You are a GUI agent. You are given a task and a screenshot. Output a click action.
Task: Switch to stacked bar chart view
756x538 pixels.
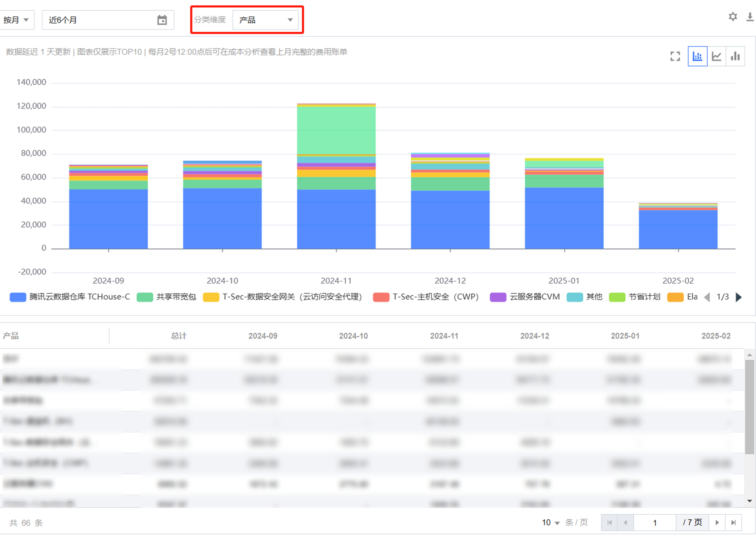pos(697,56)
